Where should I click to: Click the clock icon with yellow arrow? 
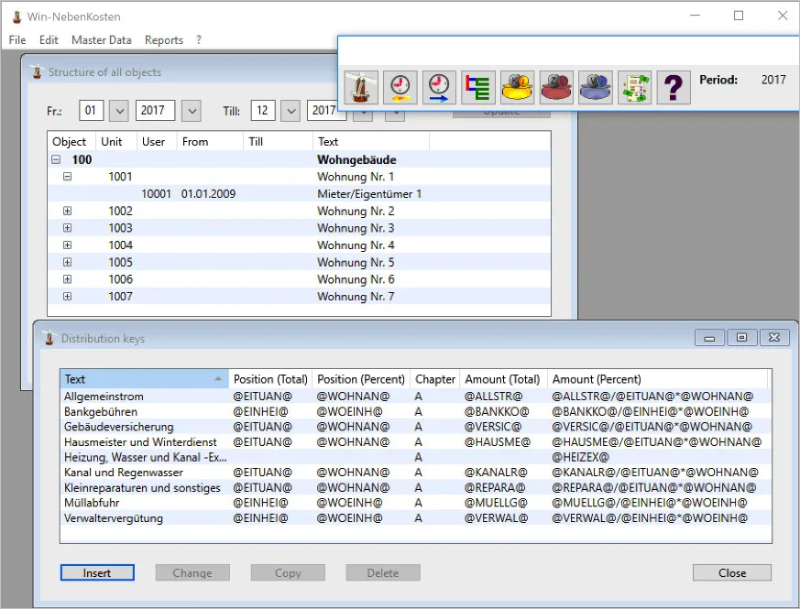tap(399, 88)
